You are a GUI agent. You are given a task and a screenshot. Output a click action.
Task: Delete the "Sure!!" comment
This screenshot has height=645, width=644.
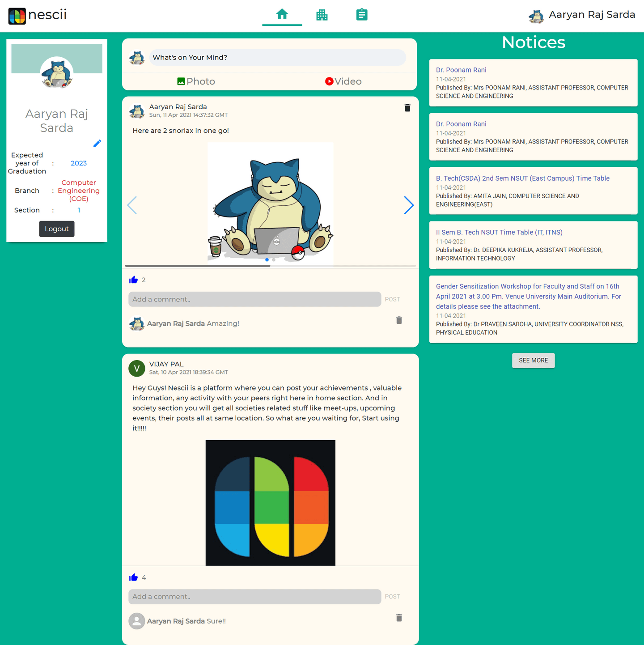point(399,618)
